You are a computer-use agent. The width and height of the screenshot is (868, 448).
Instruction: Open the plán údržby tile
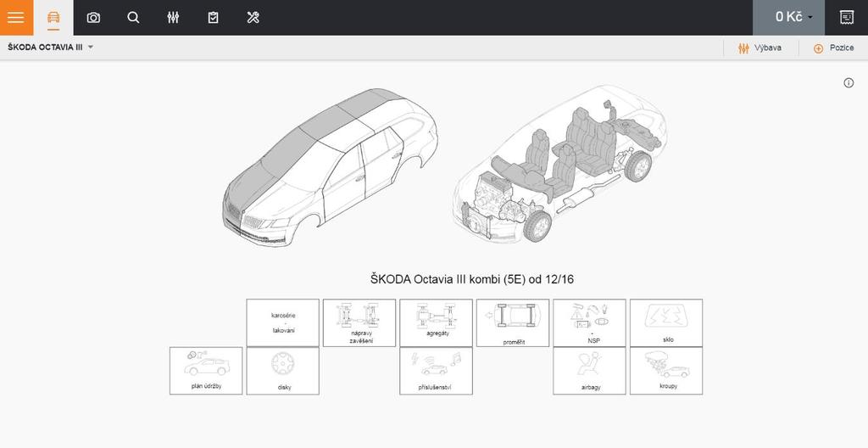[x=206, y=371]
